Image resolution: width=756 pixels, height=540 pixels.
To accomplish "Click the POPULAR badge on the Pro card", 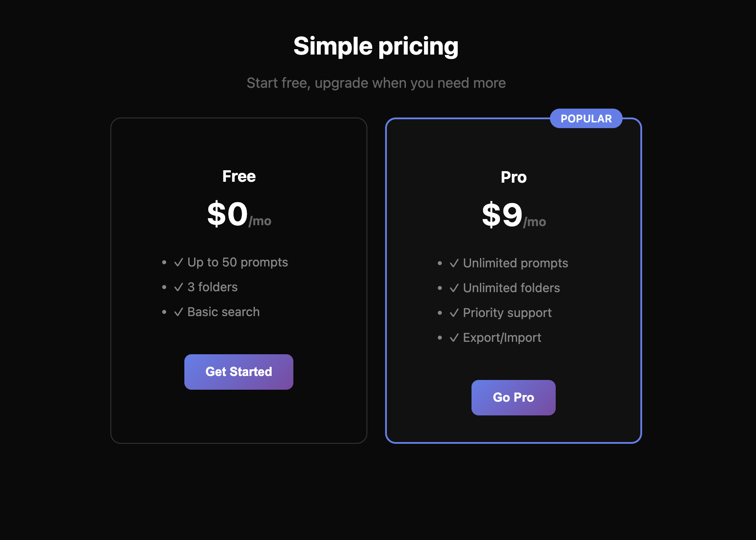I will [x=586, y=118].
